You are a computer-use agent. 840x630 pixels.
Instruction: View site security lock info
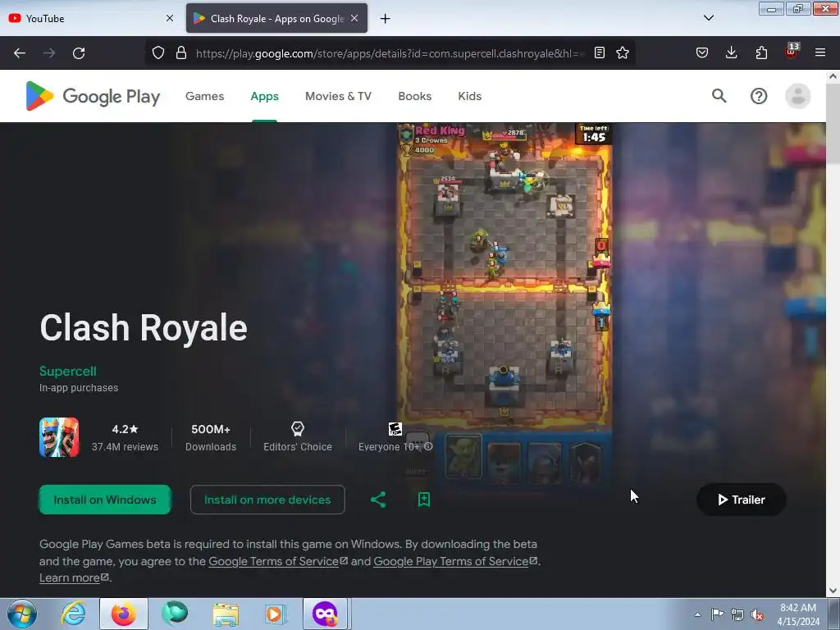click(x=181, y=53)
